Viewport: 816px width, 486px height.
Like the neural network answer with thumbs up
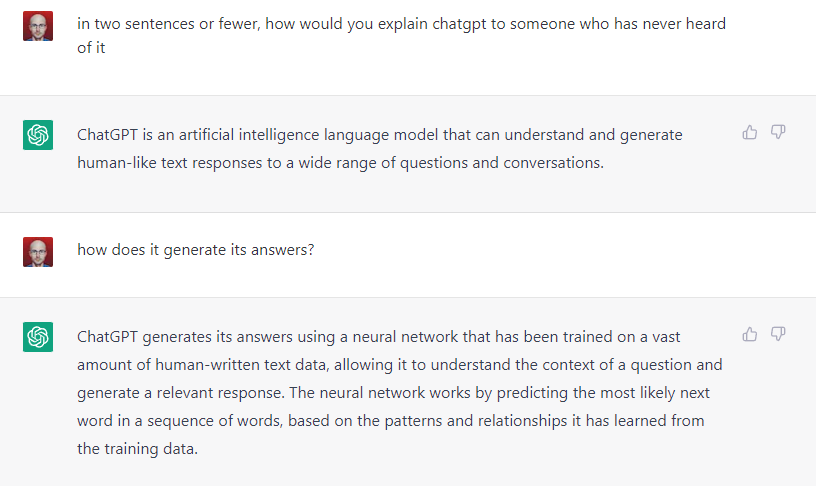749,334
